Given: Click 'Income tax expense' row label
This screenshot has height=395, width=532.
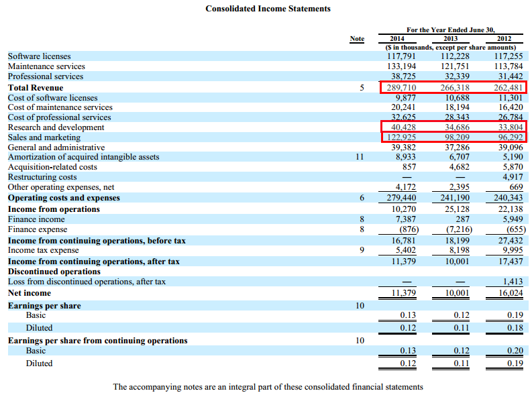Looking at the screenshot, I should [44, 250].
